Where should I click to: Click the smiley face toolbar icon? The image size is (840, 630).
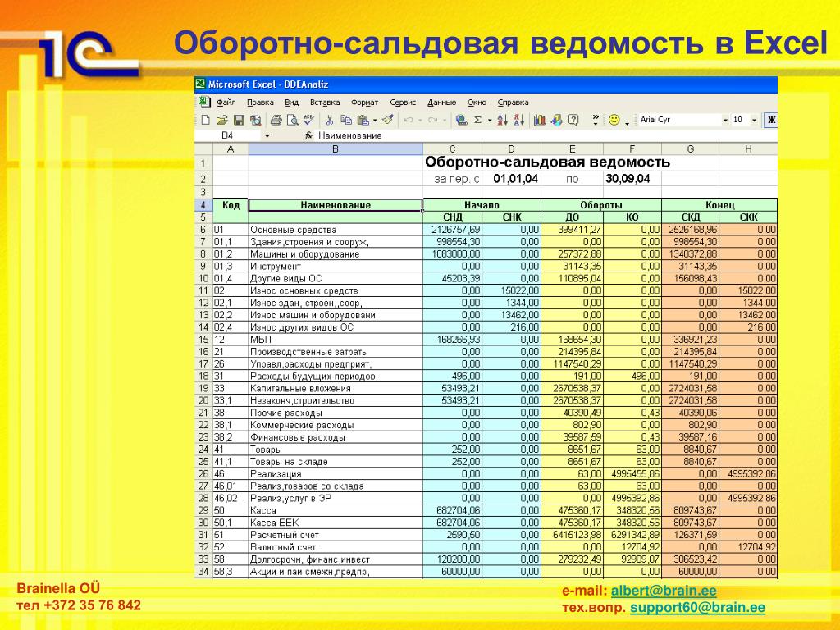614,120
